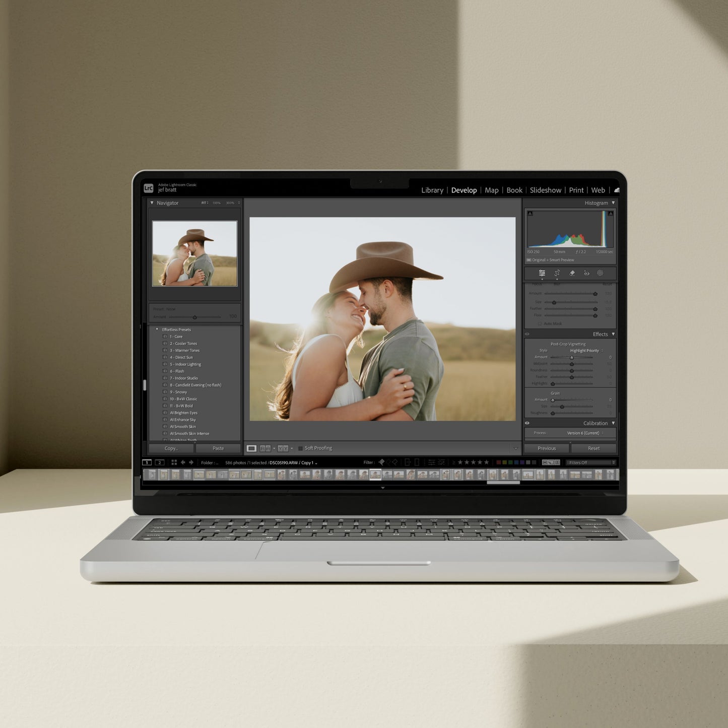The image size is (728, 728).
Task: Filter by flagged status icon
Action: coord(381,462)
